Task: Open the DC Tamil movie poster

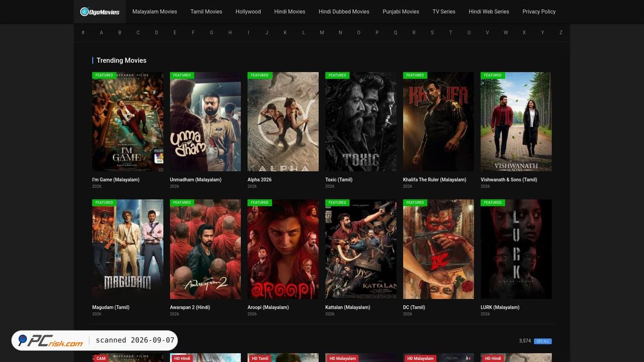Action: [x=439, y=249]
